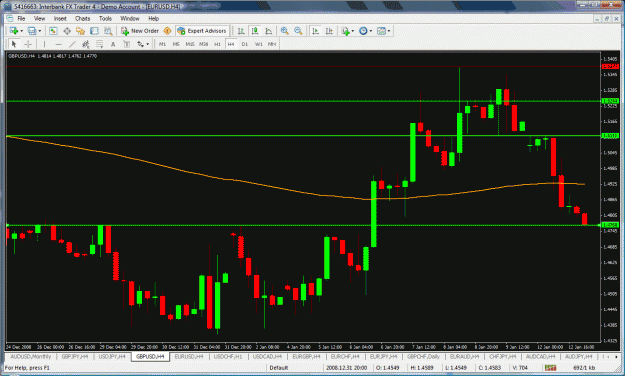This screenshot has height=376, width=625.
Task: Open the View menu
Action: pyautogui.click(x=39, y=18)
